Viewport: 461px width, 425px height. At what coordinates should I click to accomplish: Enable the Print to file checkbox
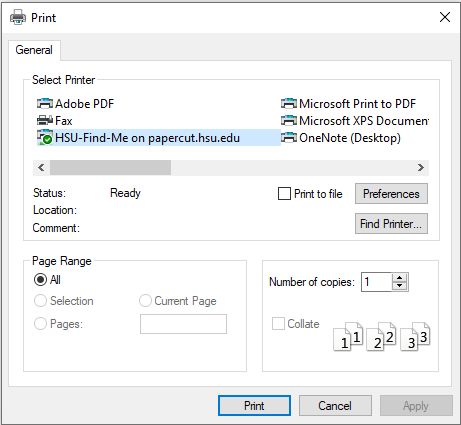click(284, 194)
